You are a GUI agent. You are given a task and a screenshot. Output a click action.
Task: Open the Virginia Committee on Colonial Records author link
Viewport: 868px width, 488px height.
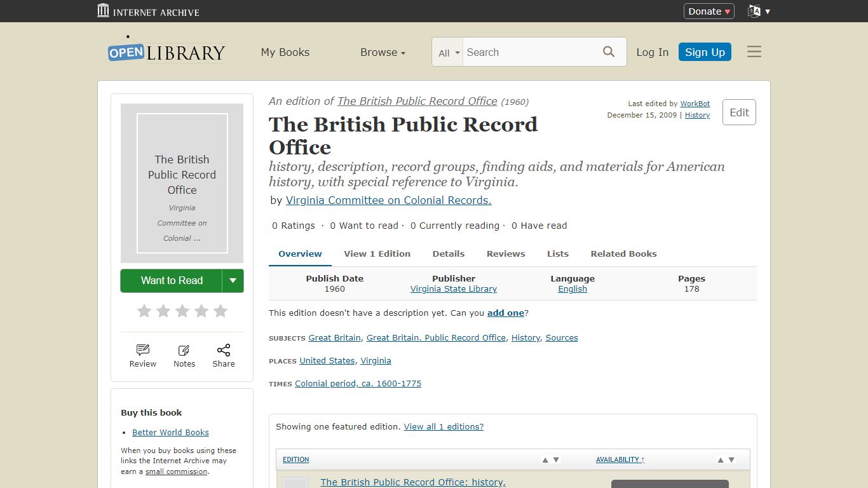(x=388, y=200)
